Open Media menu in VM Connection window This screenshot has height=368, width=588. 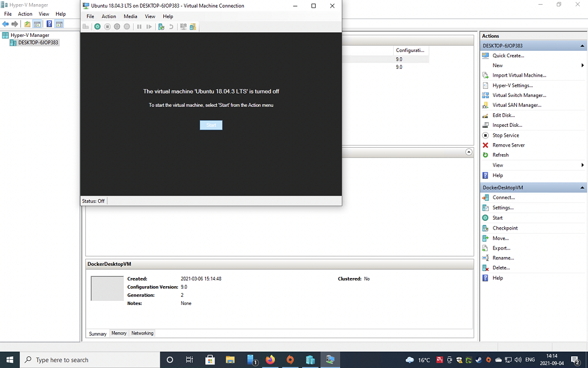pos(131,16)
